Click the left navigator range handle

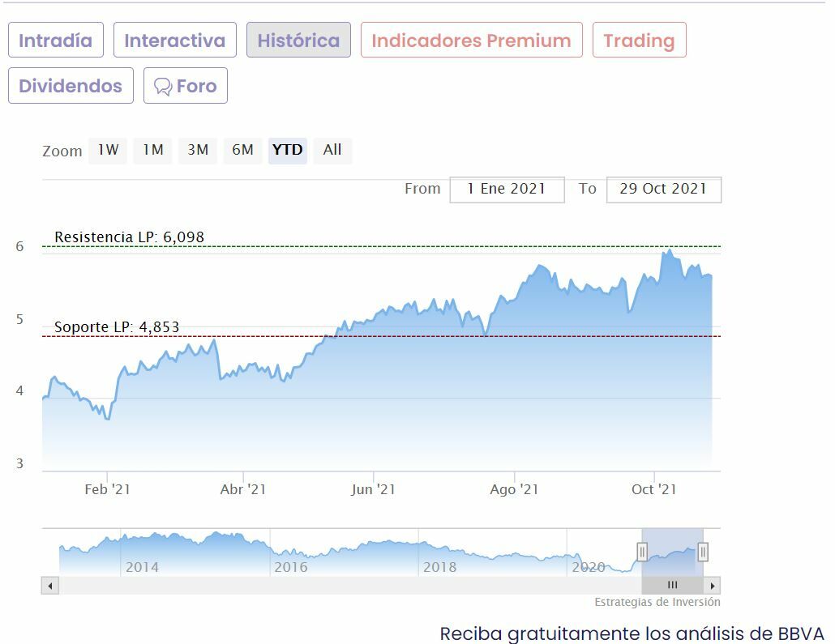(642, 552)
